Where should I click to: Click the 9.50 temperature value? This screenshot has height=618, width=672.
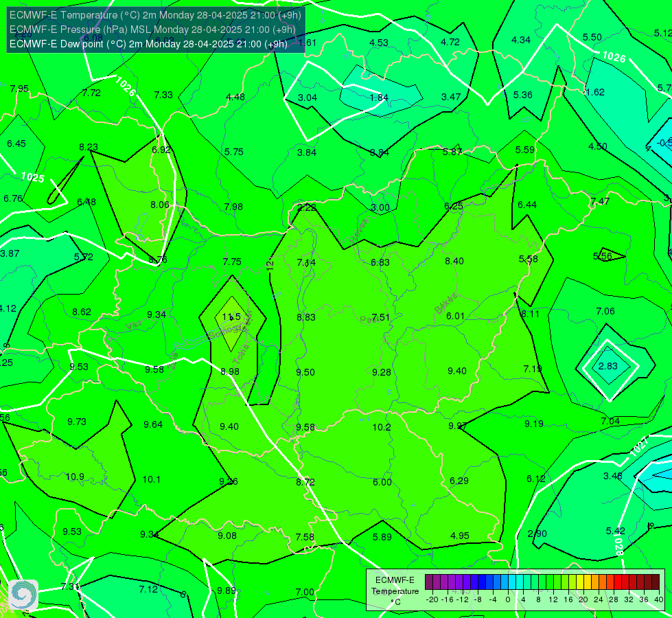click(305, 372)
